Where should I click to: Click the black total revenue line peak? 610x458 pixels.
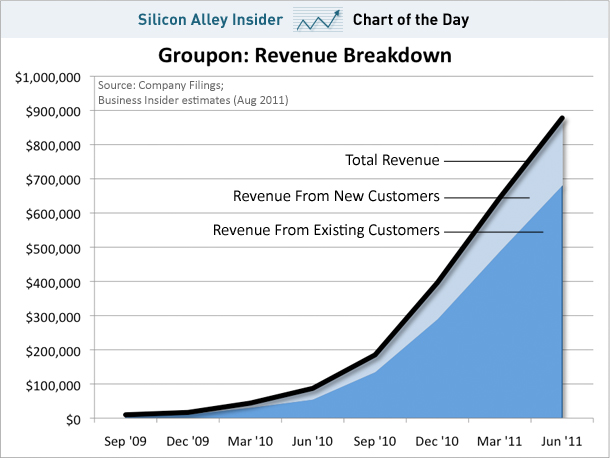tap(562, 118)
